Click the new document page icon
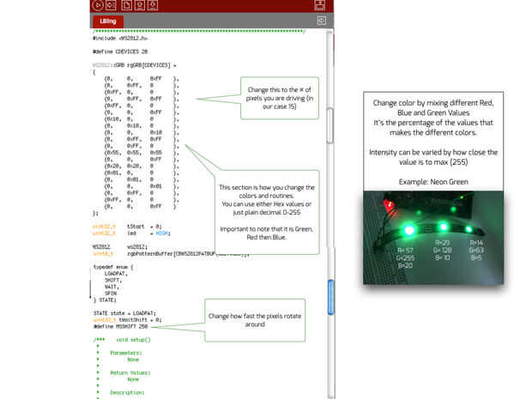 coord(126,5)
